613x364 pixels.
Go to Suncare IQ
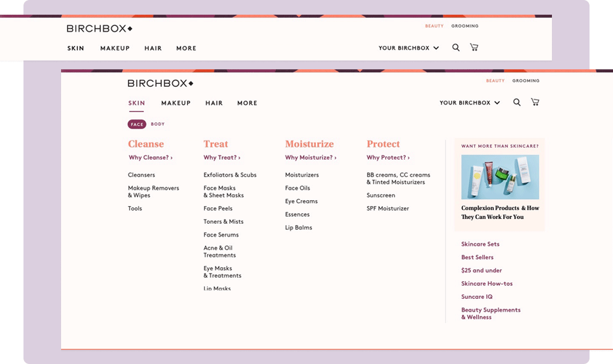(477, 296)
